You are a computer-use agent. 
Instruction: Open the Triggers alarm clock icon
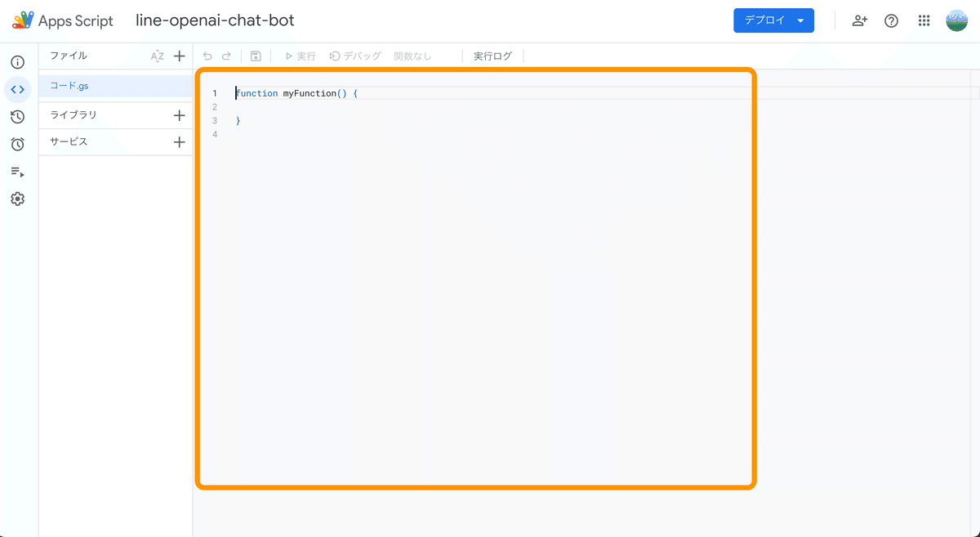coord(17,144)
